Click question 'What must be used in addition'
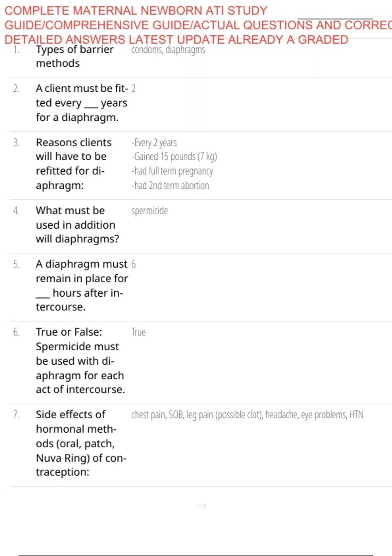Viewport: 392px width, 556px height. pyautogui.click(x=77, y=225)
